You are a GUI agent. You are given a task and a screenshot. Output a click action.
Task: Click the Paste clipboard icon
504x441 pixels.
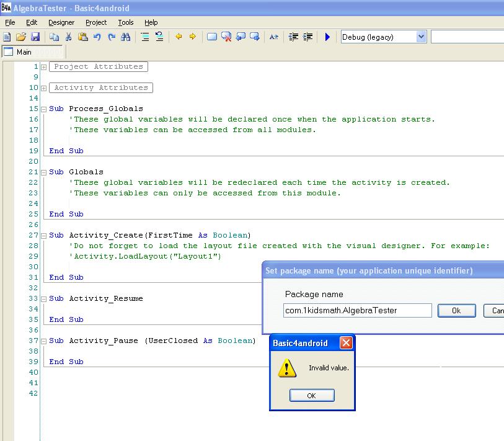[83, 37]
